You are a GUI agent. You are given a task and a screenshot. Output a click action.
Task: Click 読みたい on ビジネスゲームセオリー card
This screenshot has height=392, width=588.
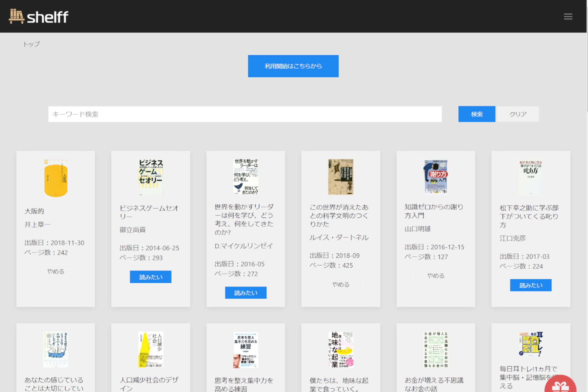pos(151,277)
